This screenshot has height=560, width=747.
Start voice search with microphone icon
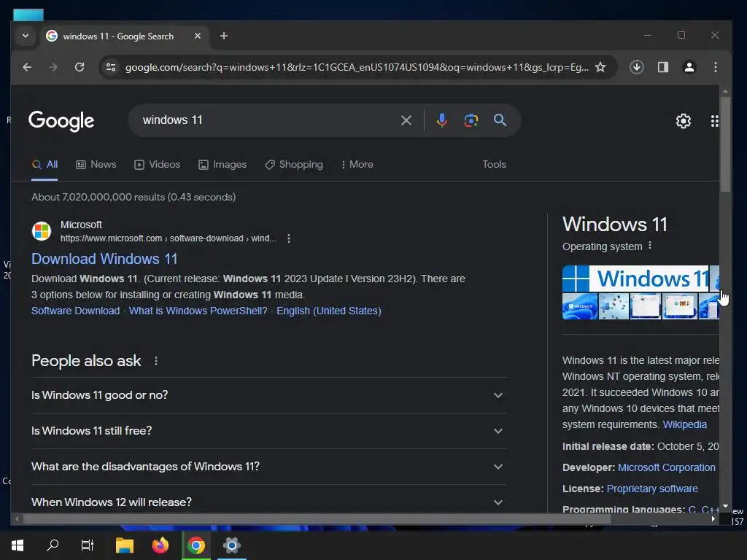coord(441,120)
